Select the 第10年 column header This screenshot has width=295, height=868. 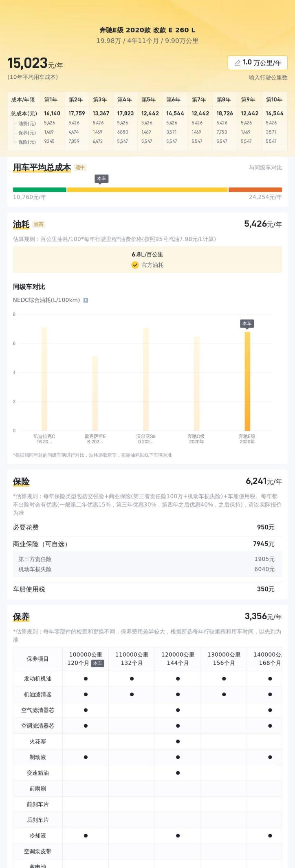274,100
